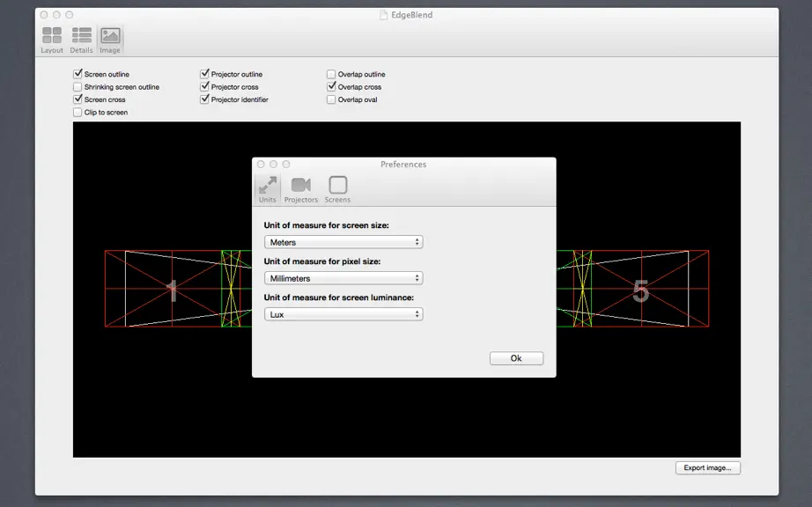Click the Export image... button

point(707,467)
